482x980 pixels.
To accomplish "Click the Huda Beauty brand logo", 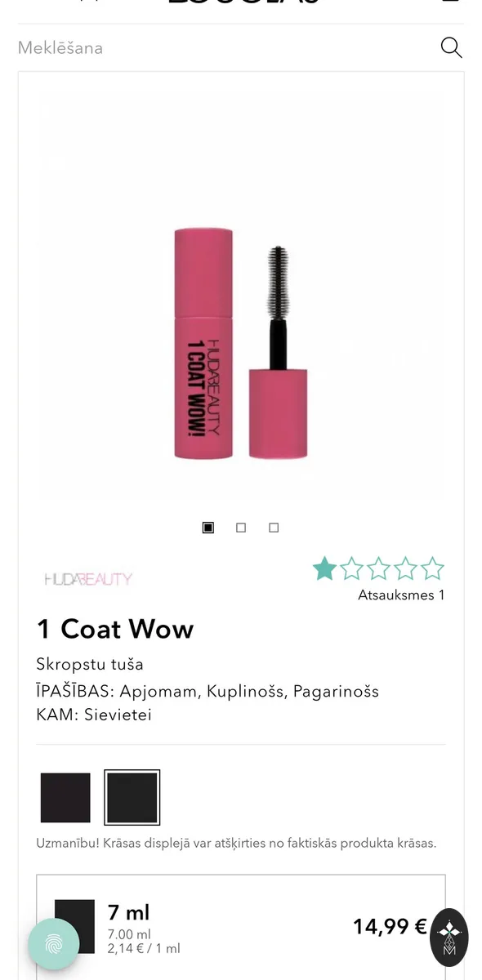I will pos(88,579).
